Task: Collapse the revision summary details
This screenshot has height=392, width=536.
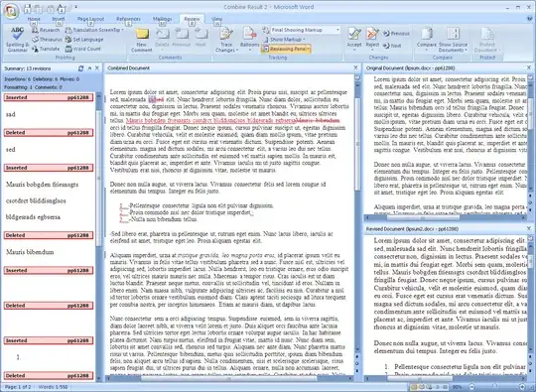Action: (89, 68)
